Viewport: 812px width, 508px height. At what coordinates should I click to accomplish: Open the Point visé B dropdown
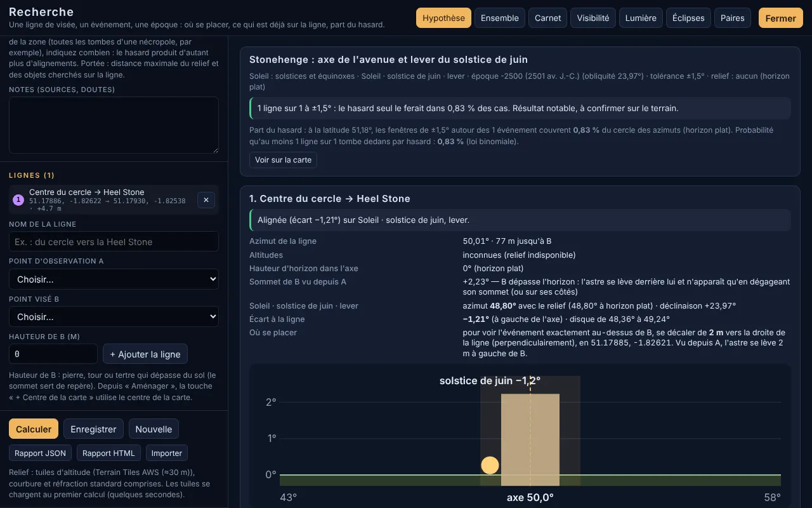coord(114,316)
